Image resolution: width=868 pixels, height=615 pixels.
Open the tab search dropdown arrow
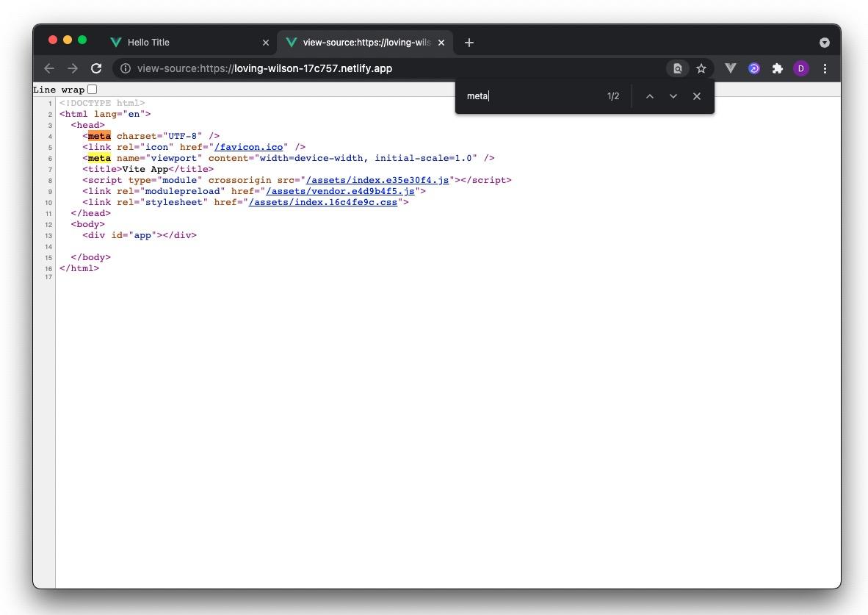tap(824, 43)
